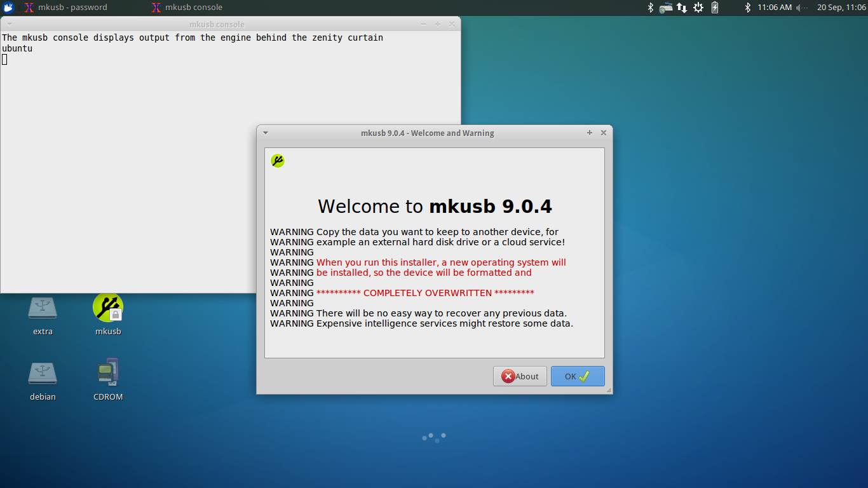Click the '20 Sep, 11:06' date display
The width and height of the screenshot is (868, 488).
click(x=841, y=8)
